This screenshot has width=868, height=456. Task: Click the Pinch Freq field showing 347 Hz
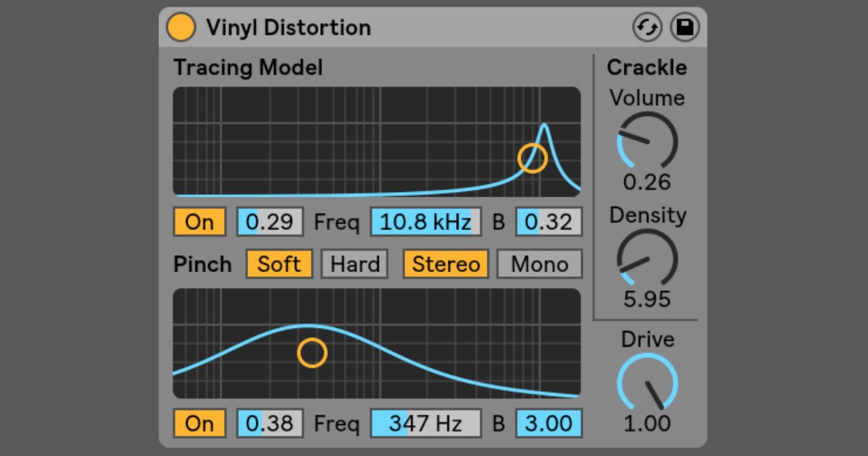425,423
